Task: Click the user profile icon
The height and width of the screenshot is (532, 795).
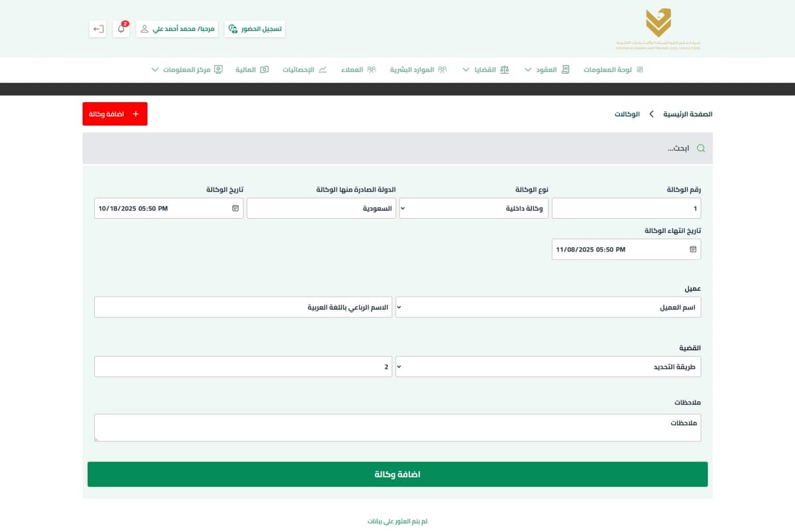Action: click(144, 29)
